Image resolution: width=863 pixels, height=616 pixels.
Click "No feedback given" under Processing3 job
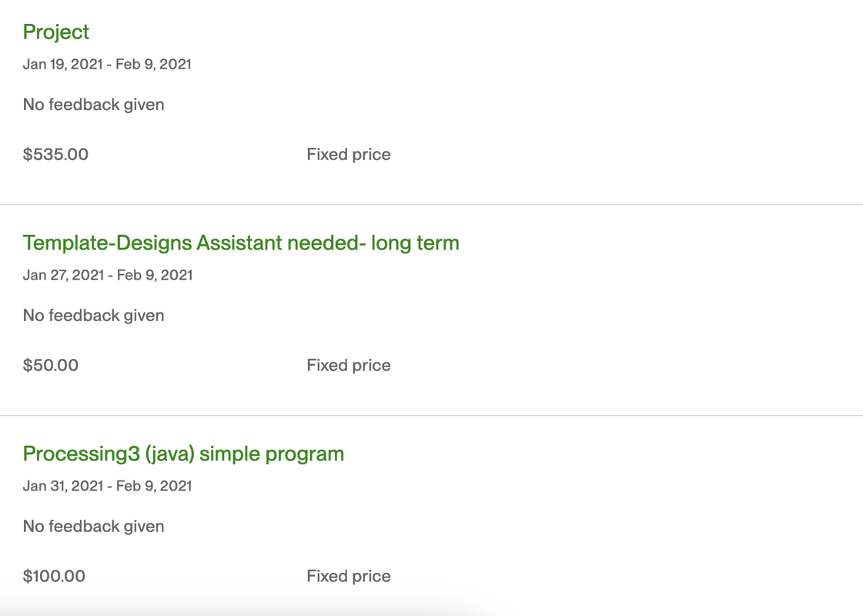93,527
